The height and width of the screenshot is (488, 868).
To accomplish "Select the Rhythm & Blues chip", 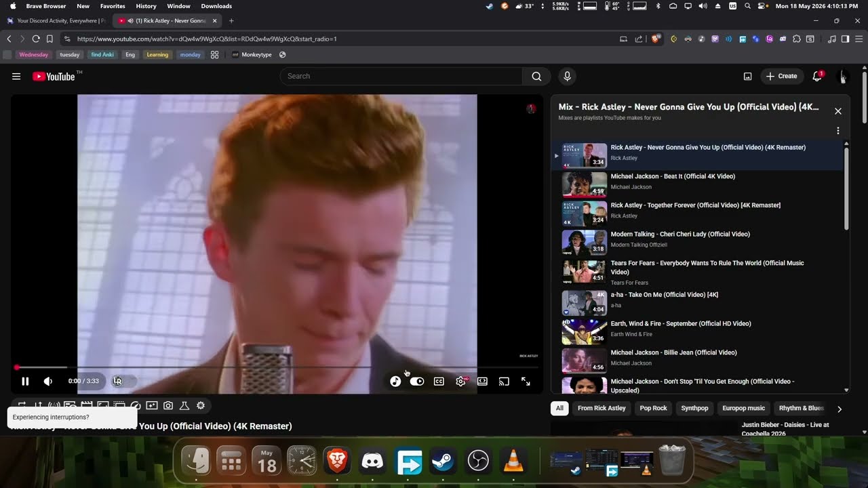I will (x=802, y=408).
